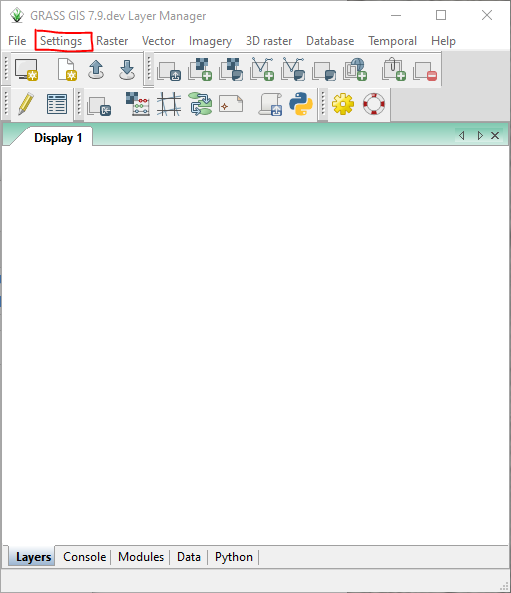Open Python code editor
The width and height of the screenshot is (511, 593).
[301, 104]
